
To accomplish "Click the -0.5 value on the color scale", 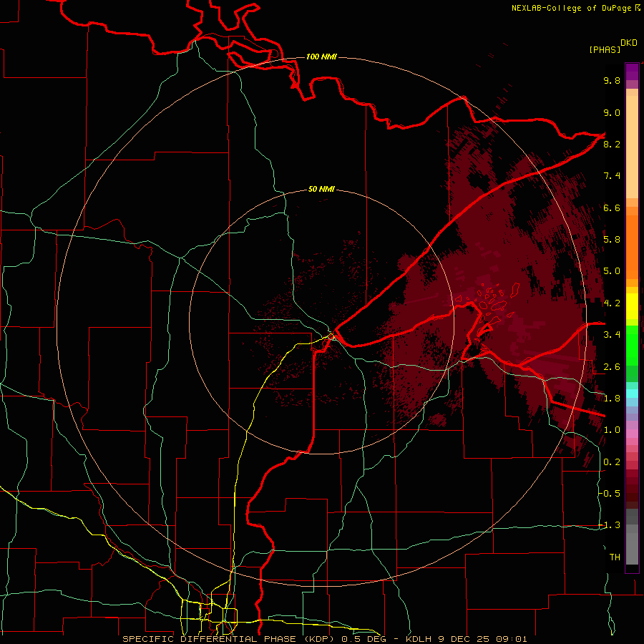I will [x=610, y=494].
